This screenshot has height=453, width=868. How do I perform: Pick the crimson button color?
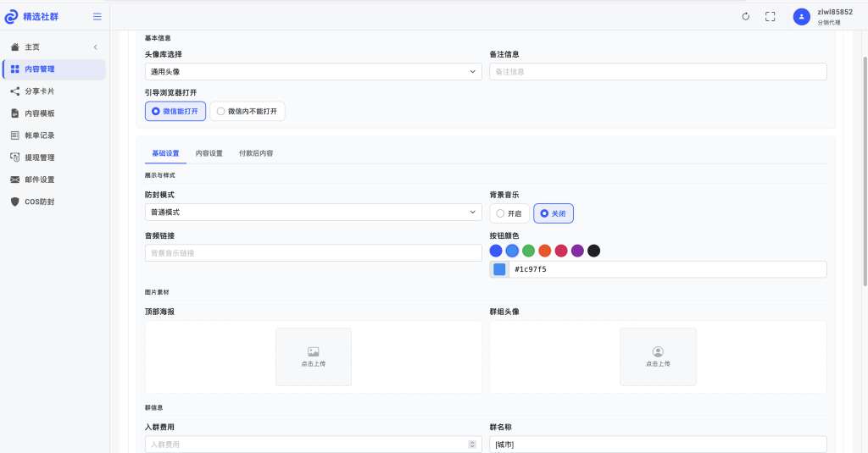click(561, 251)
